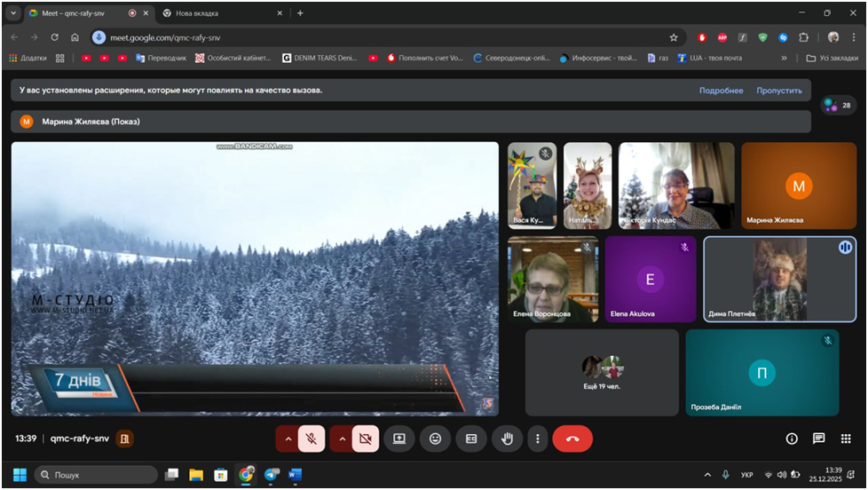Expand hidden bookmarks overflow chevron
The width and height of the screenshot is (868, 490).
(x=784, y=58)
